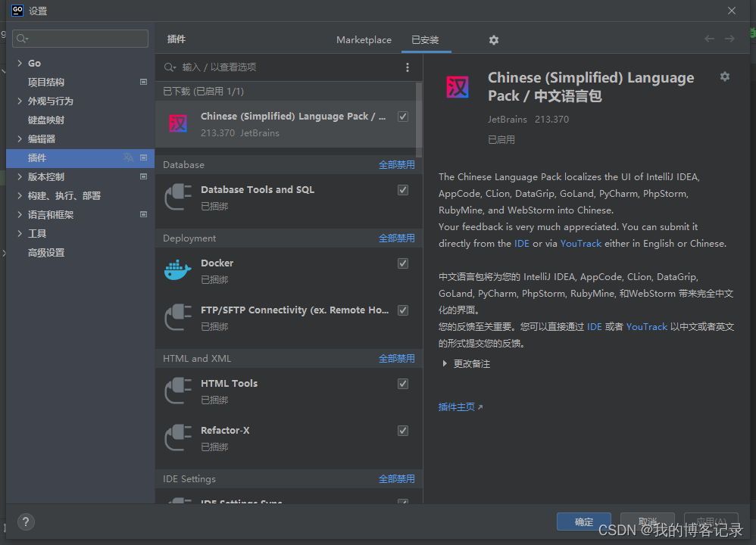Image resolution: width=756 pixels, height=545 pixels.
Task: Select the Refactor-X plugin name
Action: coord(225,430)
